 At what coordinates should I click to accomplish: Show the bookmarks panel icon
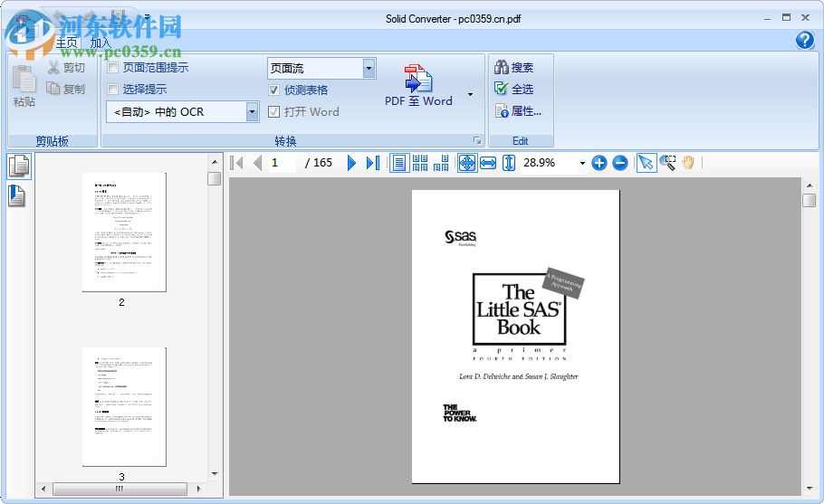click(17, 195)
